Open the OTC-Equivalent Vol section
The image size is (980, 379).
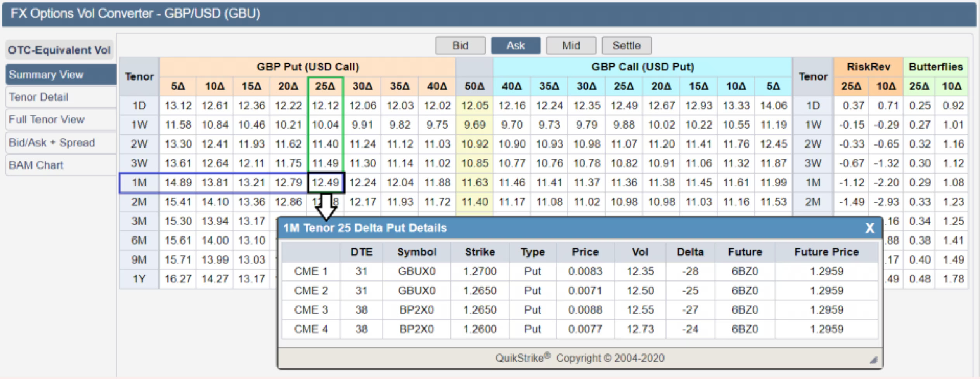point(59,50)
